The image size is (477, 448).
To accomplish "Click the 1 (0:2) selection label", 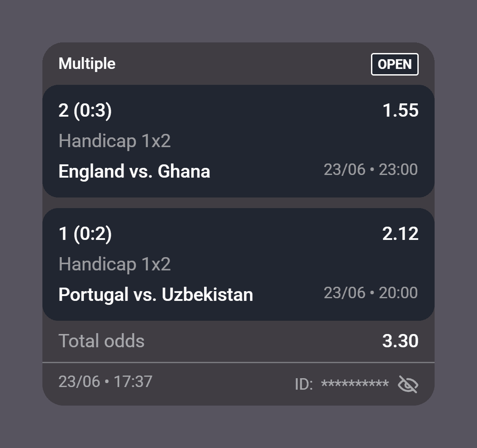I will pyautogui.click(x=85, y=234).
